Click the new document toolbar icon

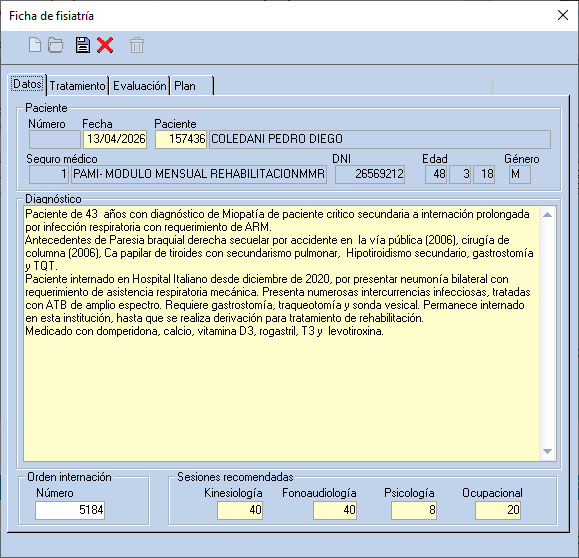coord(35,45)
